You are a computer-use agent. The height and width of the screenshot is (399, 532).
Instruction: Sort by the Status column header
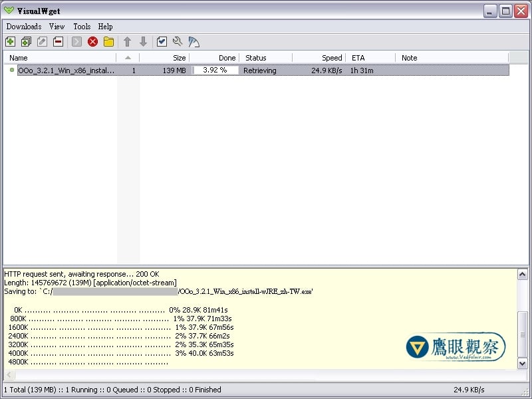pyautogui.click(x=265, y=58)
